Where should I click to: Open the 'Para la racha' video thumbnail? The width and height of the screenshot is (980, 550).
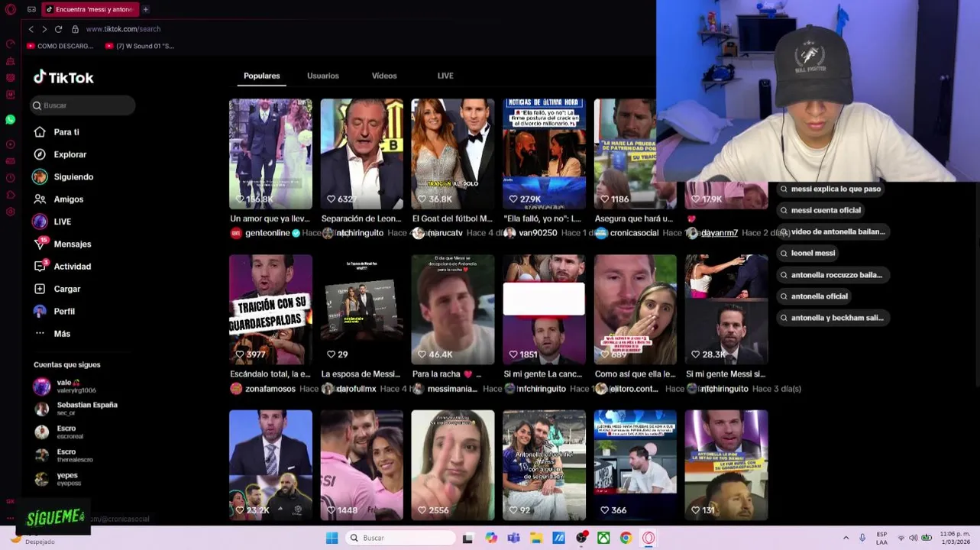[x=452, y=309]
